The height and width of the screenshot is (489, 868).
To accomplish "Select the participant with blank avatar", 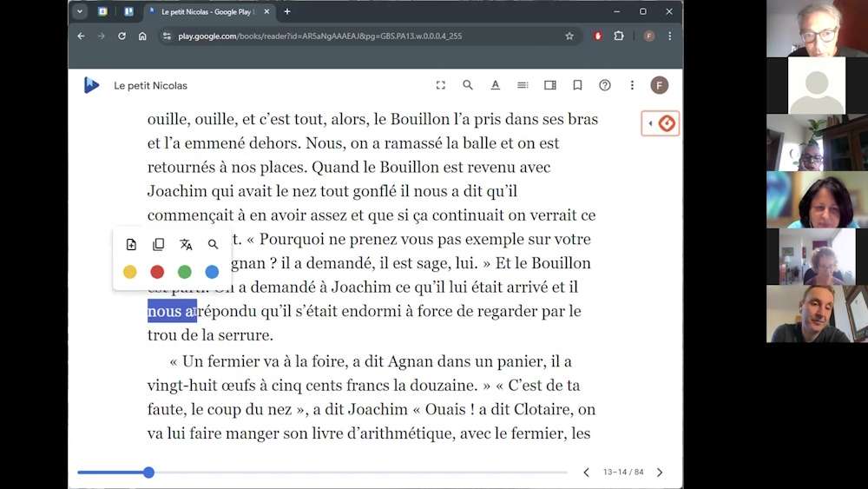I will (x=817, y=85).
